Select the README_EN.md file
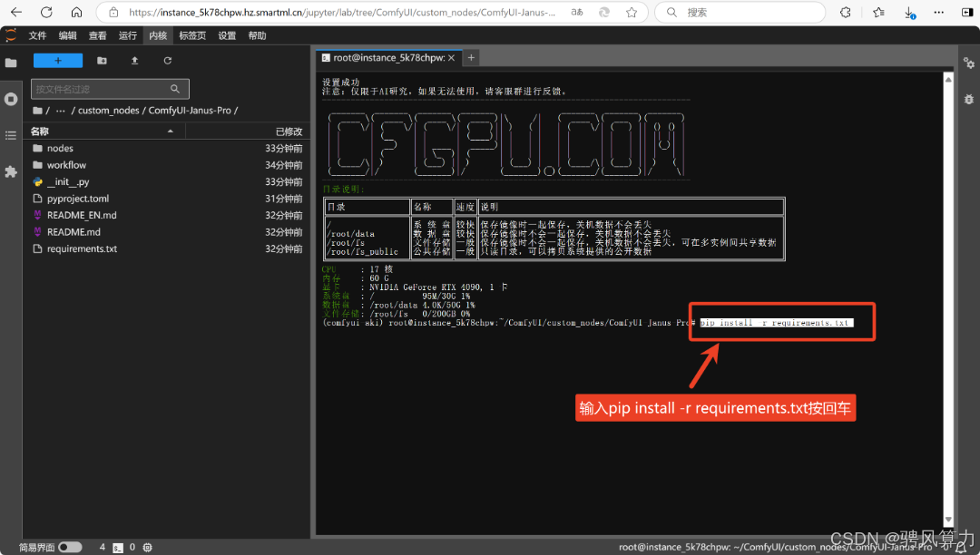The image size is (980, 555). [x=167, y=215]
